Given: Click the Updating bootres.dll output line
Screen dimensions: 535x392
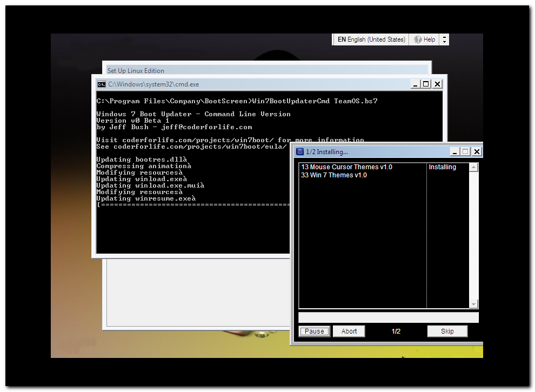Looking at the screenshot, I should tap(142, 160).
